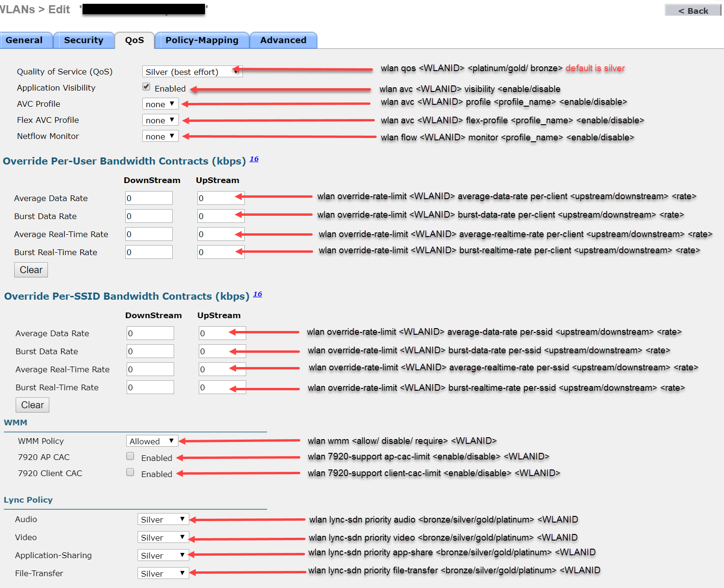Clear the Per-User bandwidth contract values

click(x=31, y=270)
